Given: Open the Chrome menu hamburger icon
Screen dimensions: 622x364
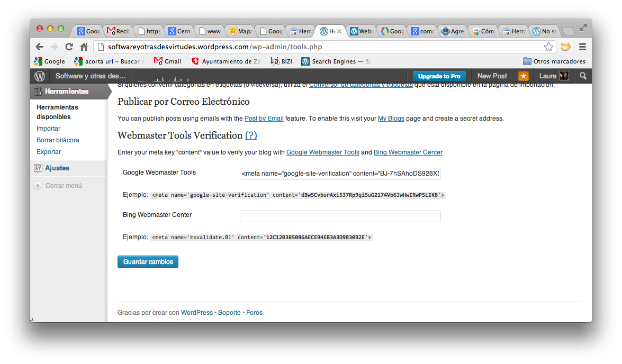Looking at the screenshot, I should (x=582, y=47).
